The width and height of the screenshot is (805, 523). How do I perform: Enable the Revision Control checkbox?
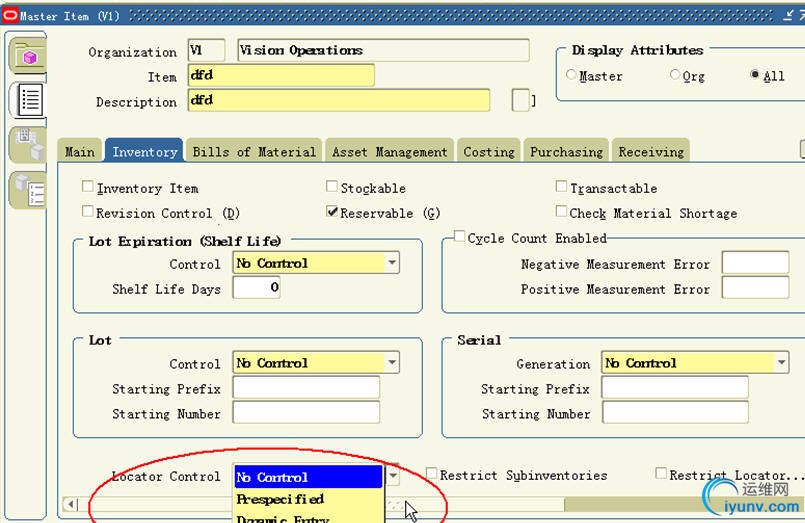(x=87, y=211)
